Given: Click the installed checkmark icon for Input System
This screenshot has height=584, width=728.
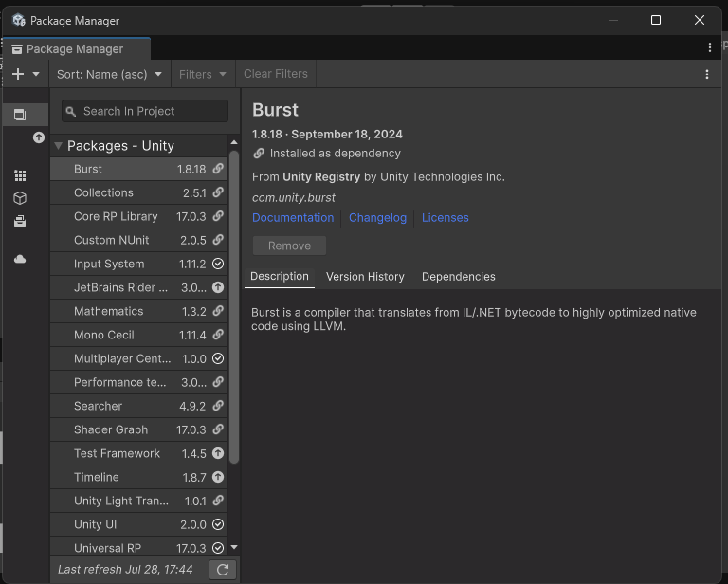Looking at the screenshot, I should coord(218,264).
